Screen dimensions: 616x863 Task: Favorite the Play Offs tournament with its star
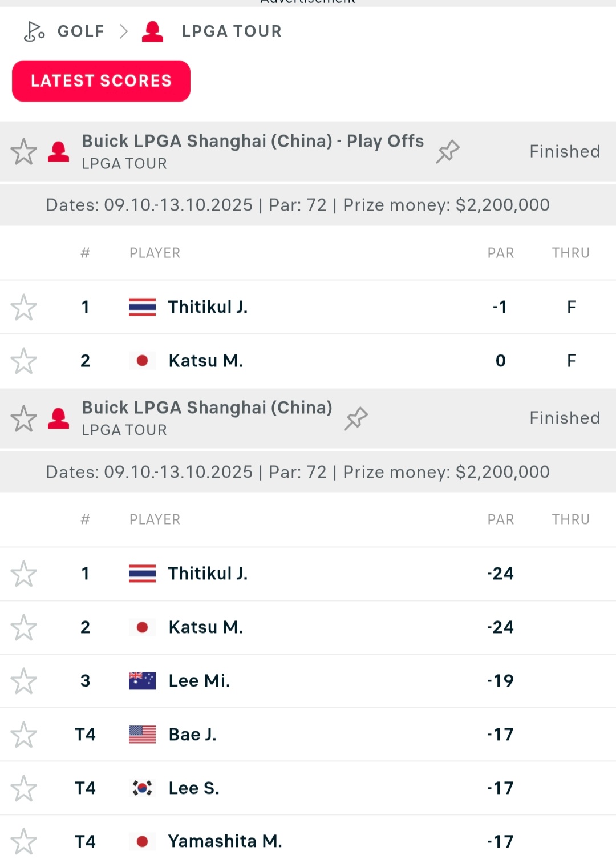(x=23, y=151)
